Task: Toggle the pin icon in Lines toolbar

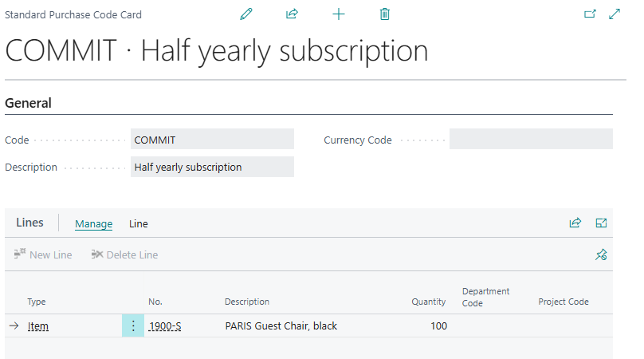Action: pyautogui.click(x=601, y=254)
